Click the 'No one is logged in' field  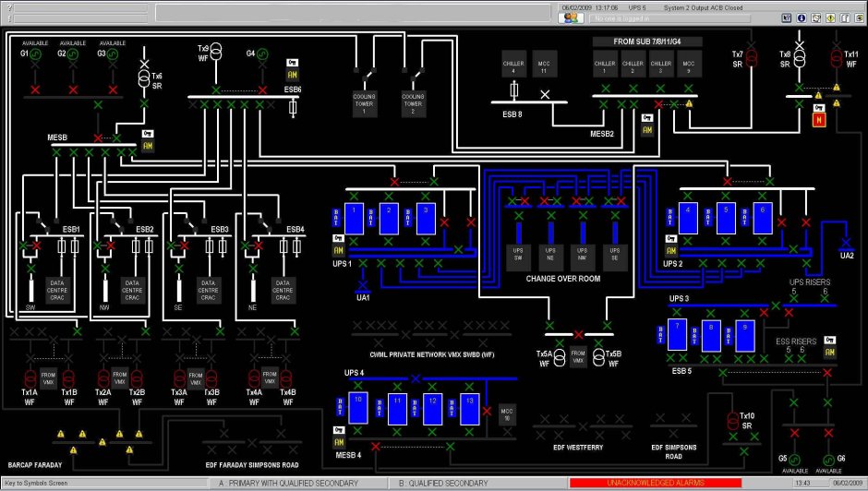tap(669, 18)
